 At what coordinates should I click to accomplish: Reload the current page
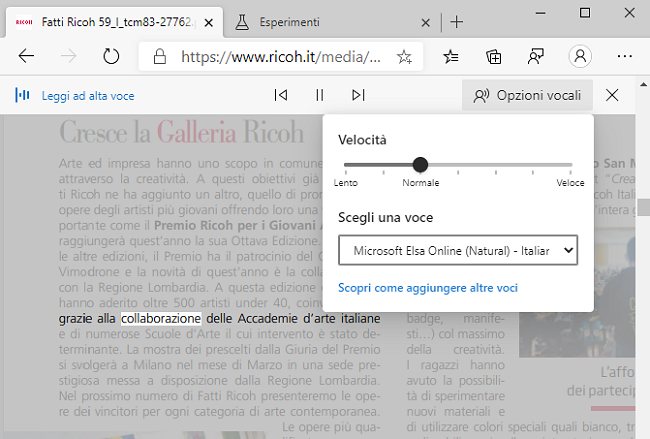(111, 57)
